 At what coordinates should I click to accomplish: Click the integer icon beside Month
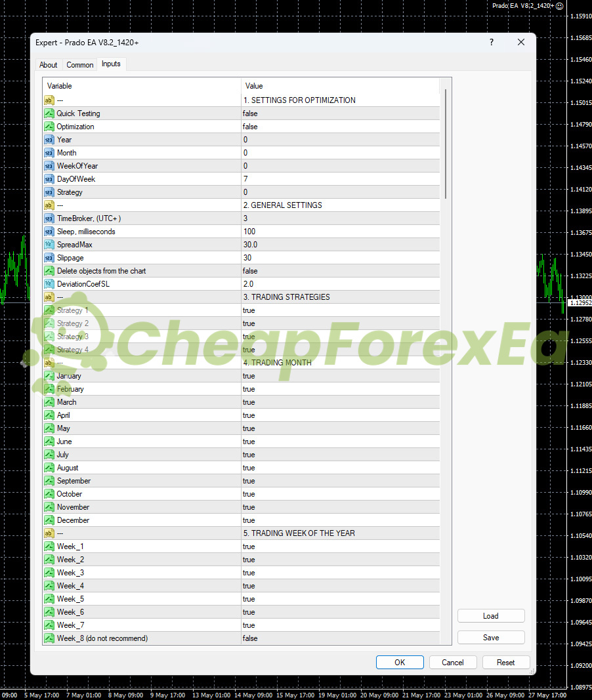[x=49, y=153]
